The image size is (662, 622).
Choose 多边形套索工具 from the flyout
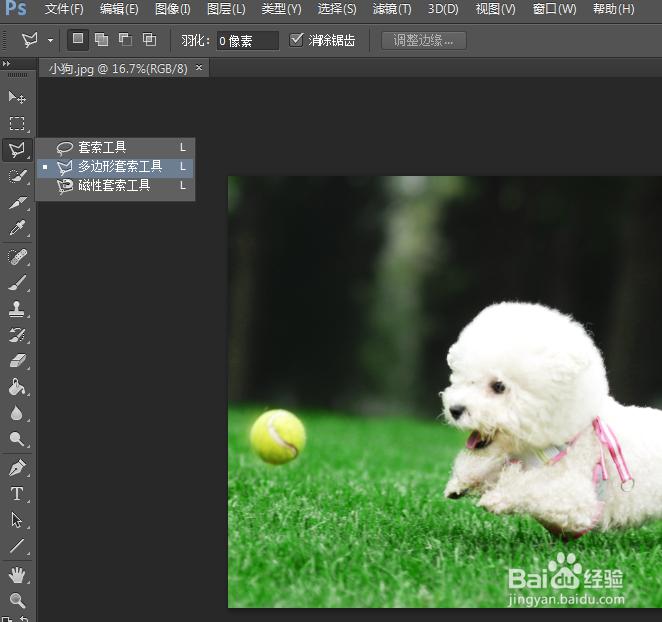click(115, 166)
